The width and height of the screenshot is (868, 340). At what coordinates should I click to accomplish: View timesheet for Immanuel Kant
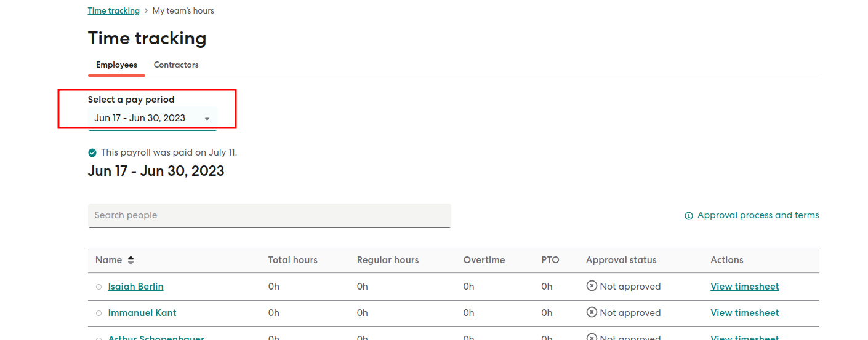point(744,313)
